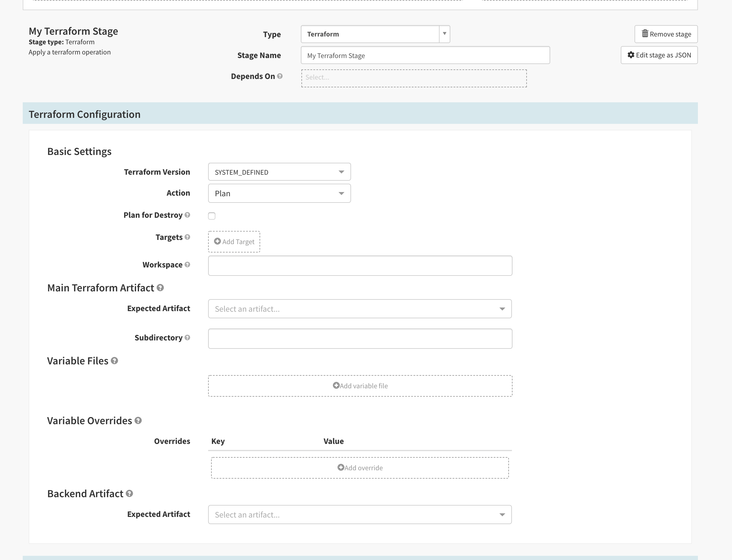Click the Remove stage button
732x560 pixels.
click(x=666, y=34)
